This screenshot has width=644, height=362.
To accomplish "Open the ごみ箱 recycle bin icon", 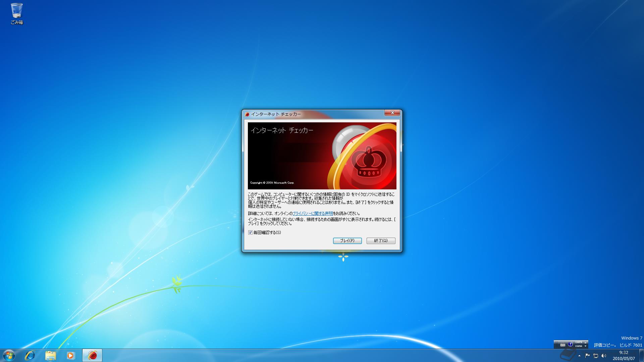I will [16, 14].
